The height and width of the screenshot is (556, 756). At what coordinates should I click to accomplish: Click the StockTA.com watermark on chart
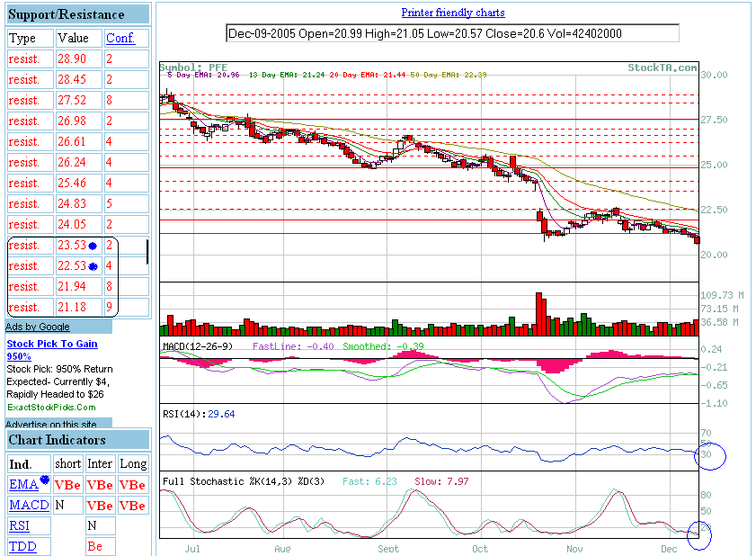click(663, 67)
